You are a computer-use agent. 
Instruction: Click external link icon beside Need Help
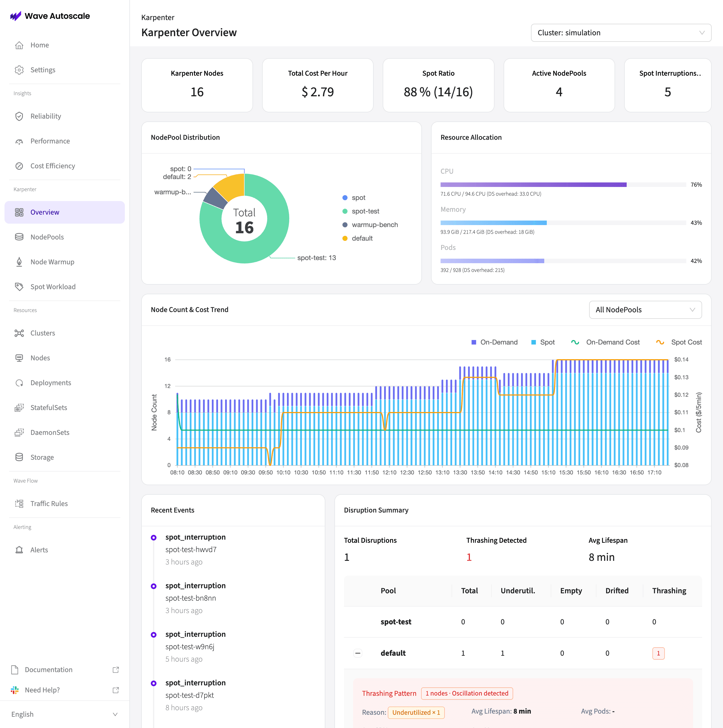click(116, 691)
